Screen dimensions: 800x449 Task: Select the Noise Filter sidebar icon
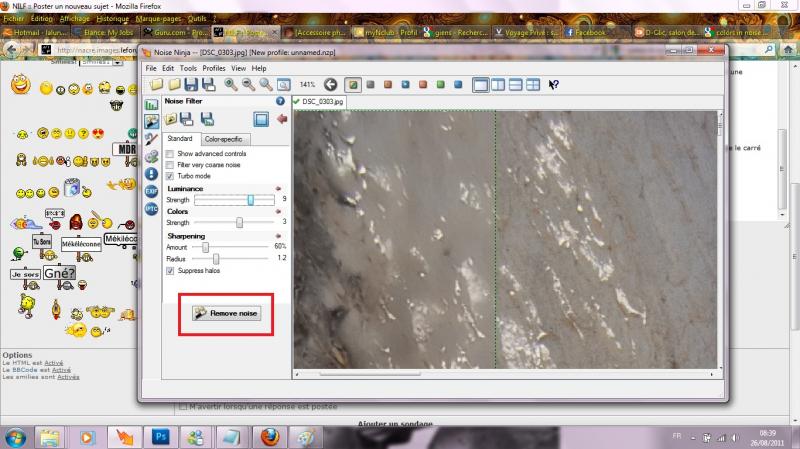pos(152,121)
